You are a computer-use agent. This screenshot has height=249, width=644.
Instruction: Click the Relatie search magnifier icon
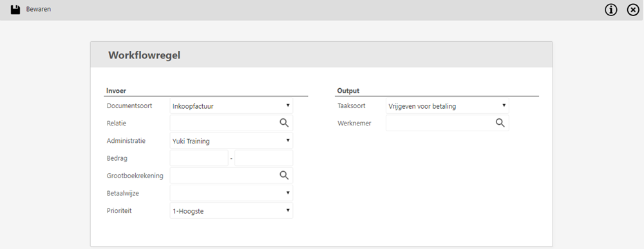(x=284, y=123)
